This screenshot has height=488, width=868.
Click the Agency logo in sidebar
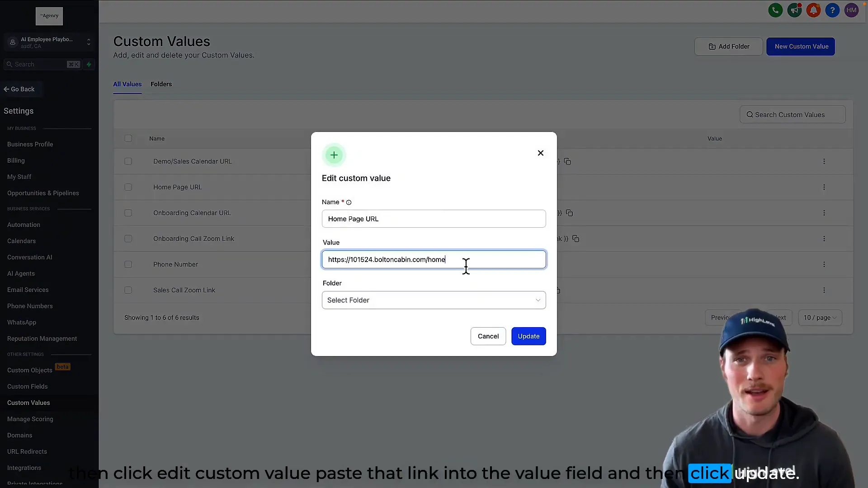[49, 16]
